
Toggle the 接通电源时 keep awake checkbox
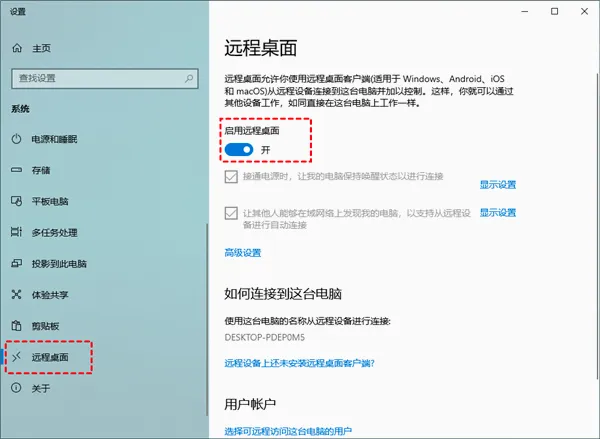point(231,177)
